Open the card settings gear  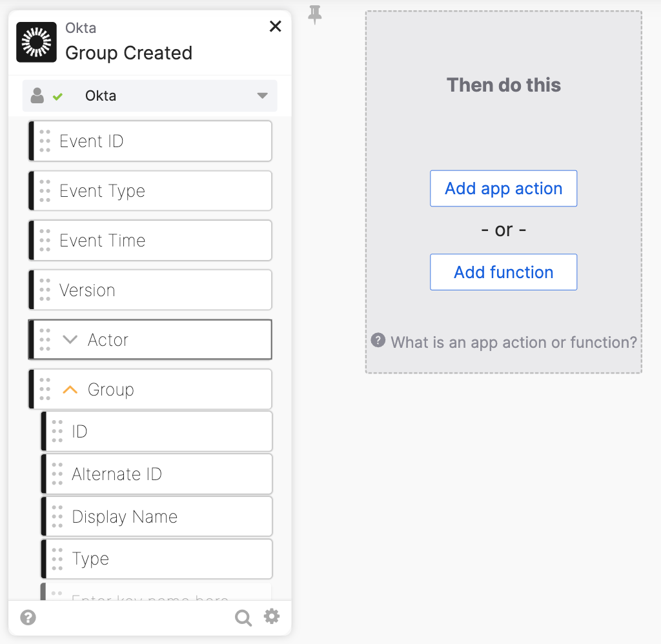click(272, 617)
